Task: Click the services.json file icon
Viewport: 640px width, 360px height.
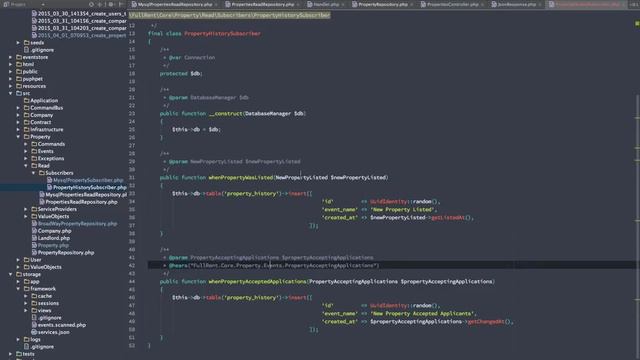Action: tap(34, 332)
